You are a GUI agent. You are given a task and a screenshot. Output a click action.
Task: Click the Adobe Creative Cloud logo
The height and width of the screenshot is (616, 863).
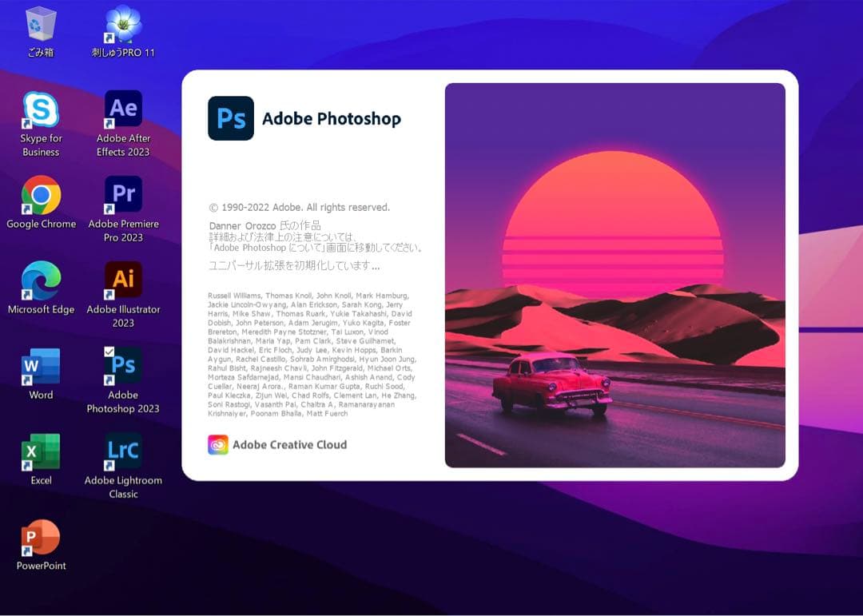coord(218,445)
